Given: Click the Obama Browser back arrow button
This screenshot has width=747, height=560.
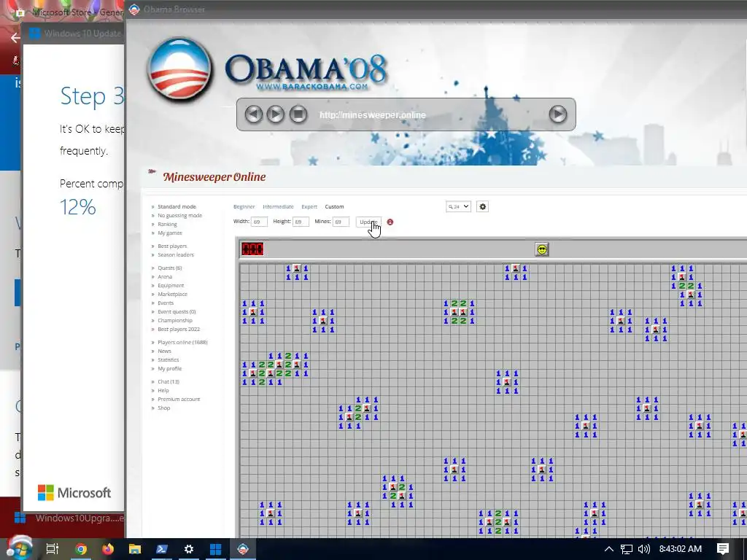Looking at the screenshot, I should tap(253, 114).
